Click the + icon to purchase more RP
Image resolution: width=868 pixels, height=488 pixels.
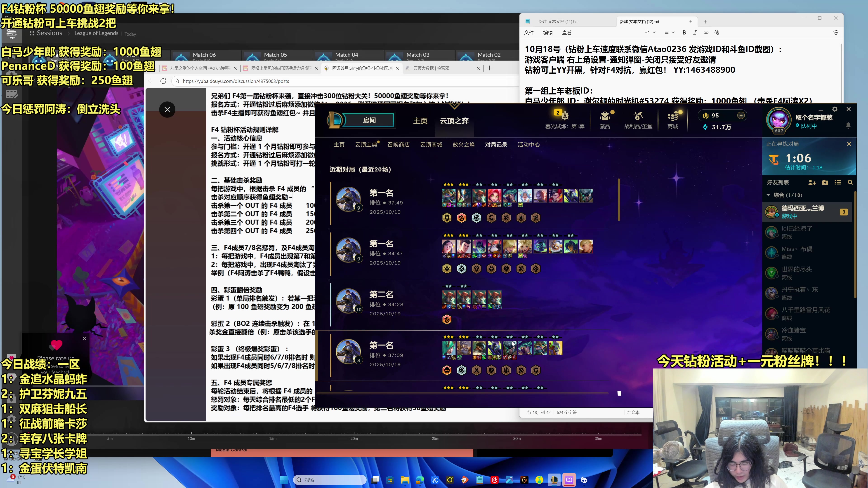point(741,115)
